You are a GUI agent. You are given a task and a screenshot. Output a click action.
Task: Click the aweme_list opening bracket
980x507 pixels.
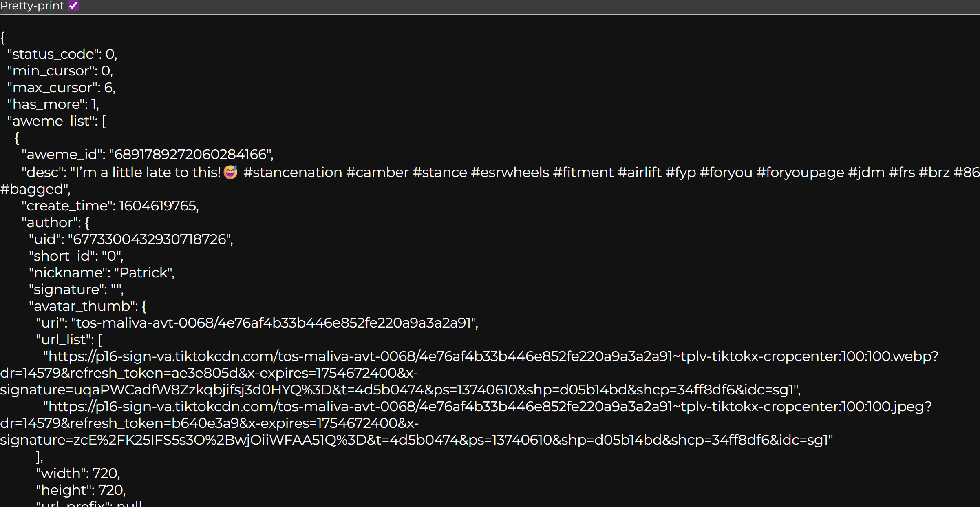pos(104,121)
